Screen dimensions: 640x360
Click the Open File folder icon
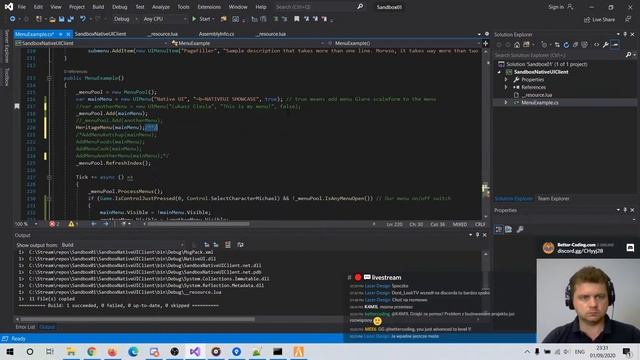pyautogui.click(x=52, y=19)
